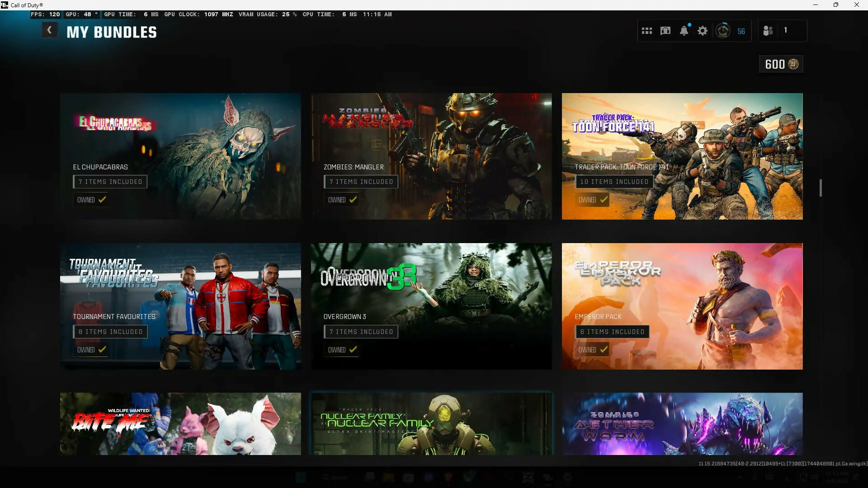This screenshot has width=868, height=488.
Task: Click '7 ITEMS INCLUDED' on Zombies: Mangler
Action: pyautogui.click(x=361, y=182)
